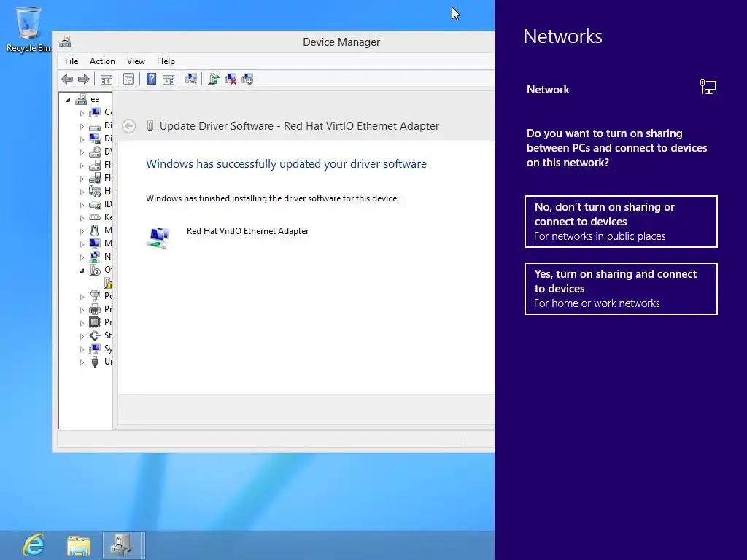Toggle the Show/Hide Action Pane toolbar icon
The height and width of the screenshot is (560, 747).
[169, 79]
